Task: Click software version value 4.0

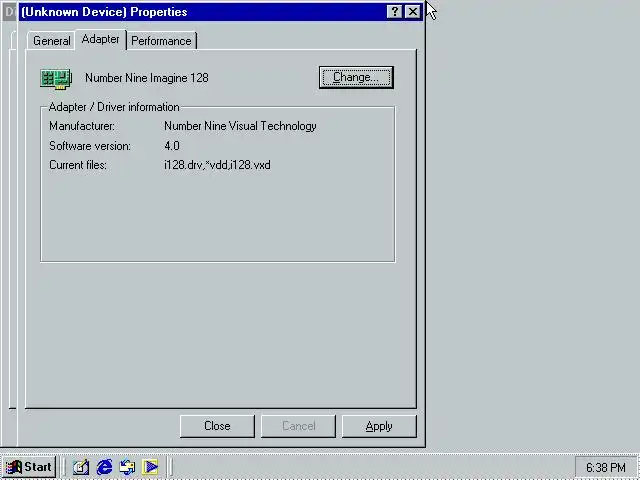Action: point(172,146)
